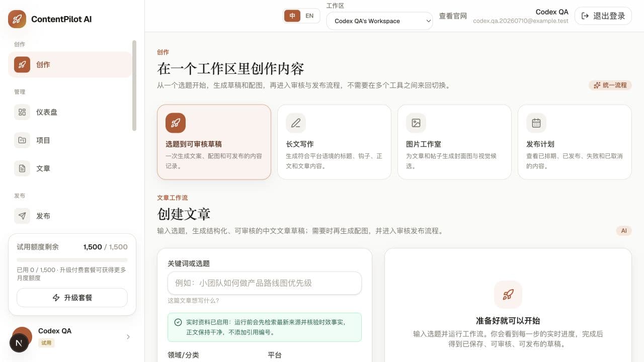Select the 选题到可审核草稿 card

click(x=214, y=142)
